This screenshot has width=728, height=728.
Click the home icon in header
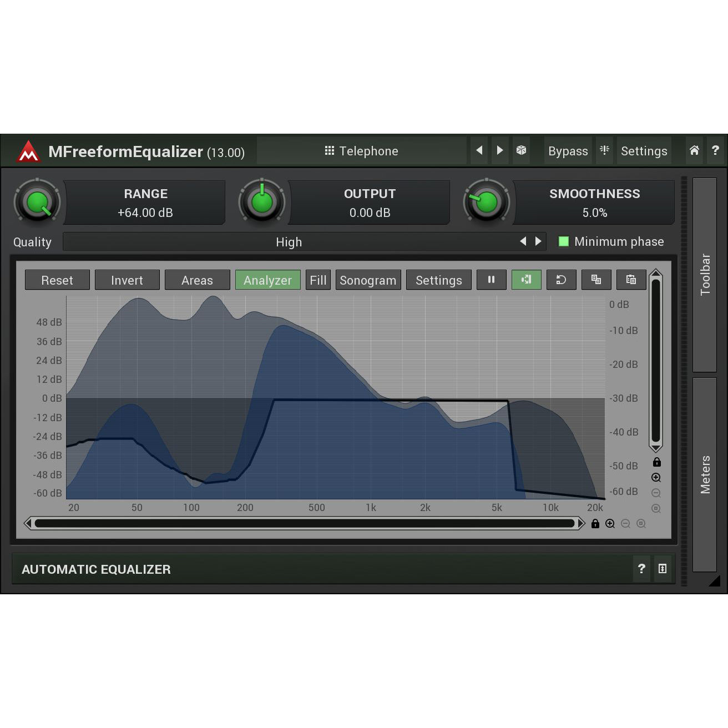(x=694, y=150)
